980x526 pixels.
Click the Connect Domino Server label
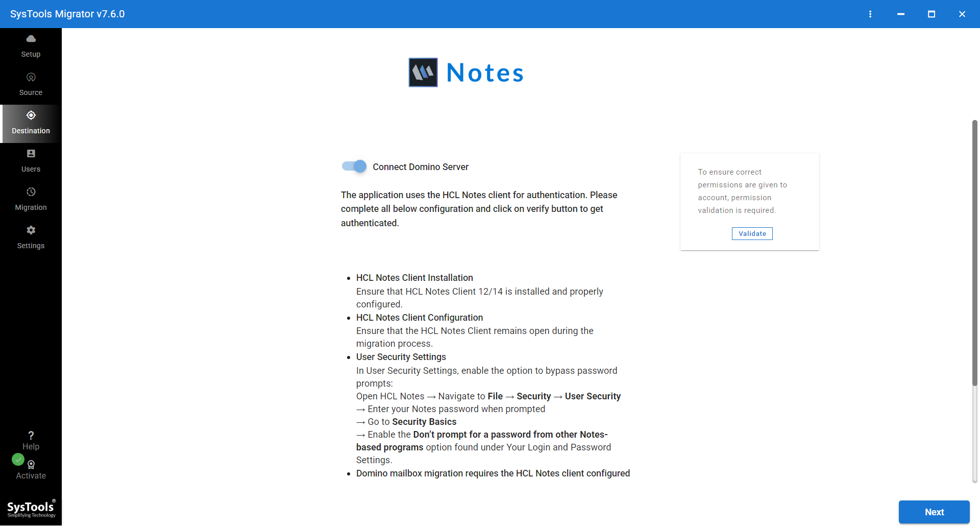421,167
